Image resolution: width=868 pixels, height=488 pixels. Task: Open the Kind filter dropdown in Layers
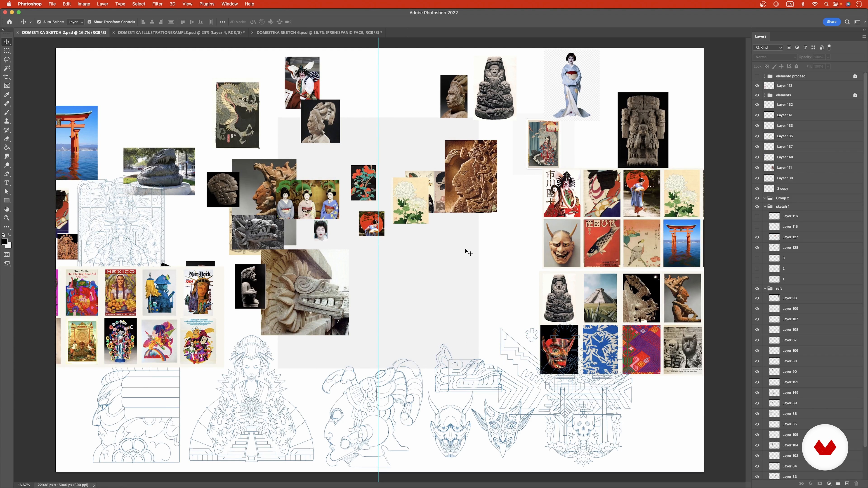tap(768, 47)
